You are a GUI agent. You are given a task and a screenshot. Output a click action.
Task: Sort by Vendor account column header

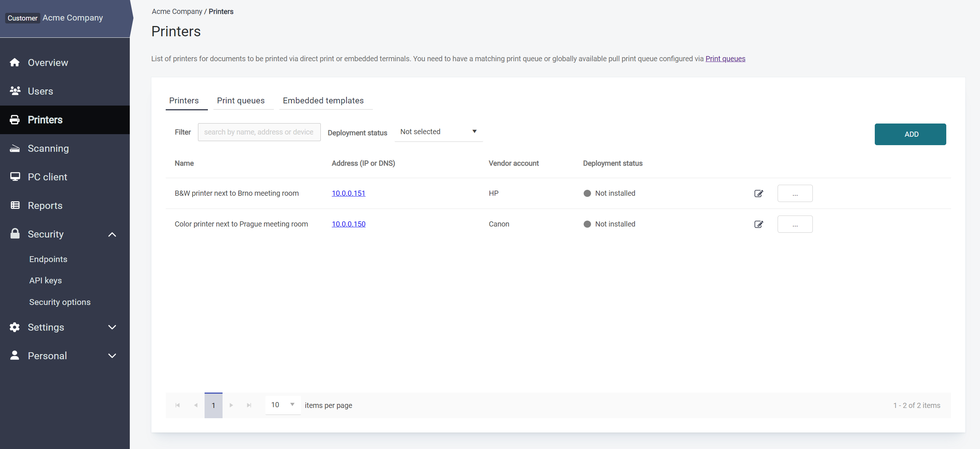click(514, 163)
